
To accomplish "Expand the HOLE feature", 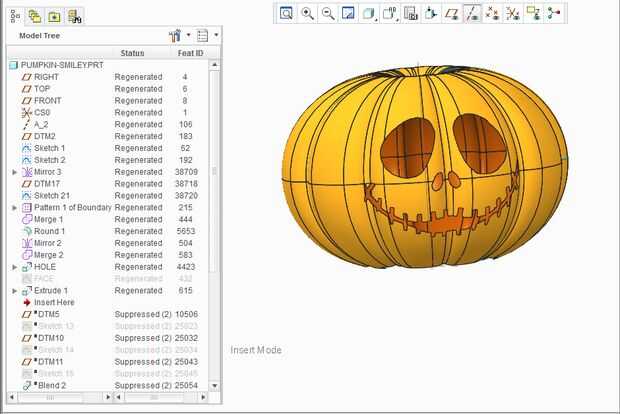I will (15, 267).
